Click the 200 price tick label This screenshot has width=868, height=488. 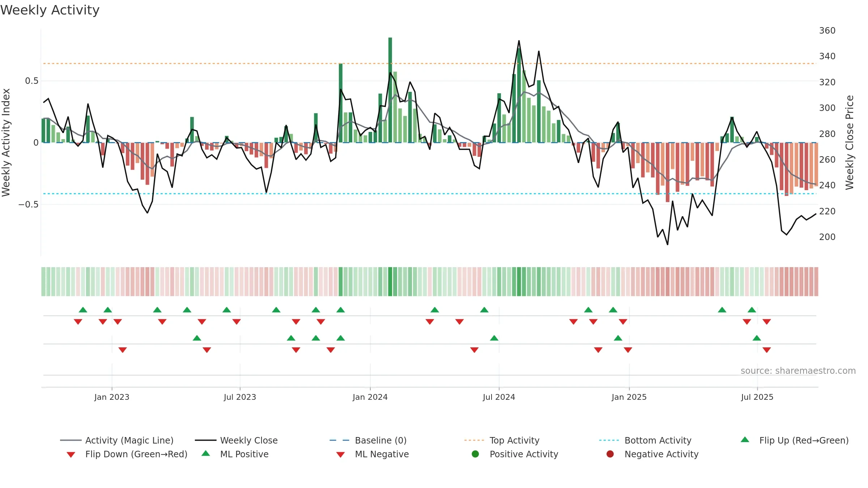[827, 237]
